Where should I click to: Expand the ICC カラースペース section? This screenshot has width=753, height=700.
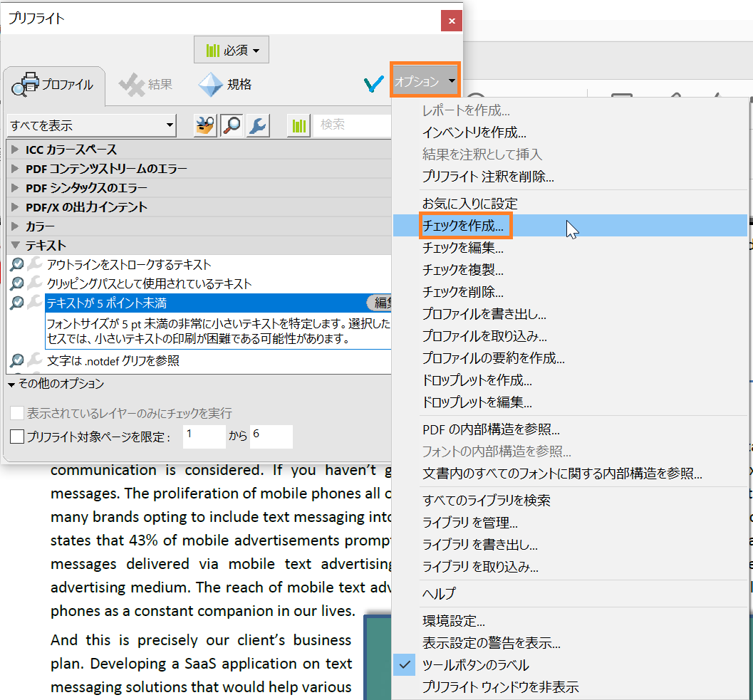[14, 150]
